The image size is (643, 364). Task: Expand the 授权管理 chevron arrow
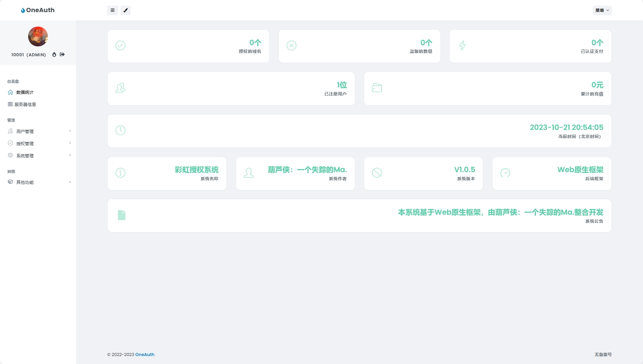click(70, 143)
